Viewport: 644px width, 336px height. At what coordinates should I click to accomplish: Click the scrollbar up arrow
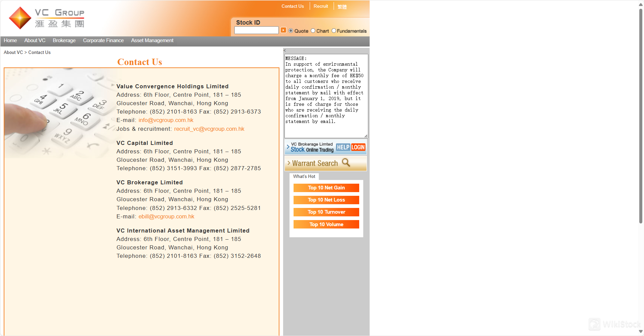[641, 4]
